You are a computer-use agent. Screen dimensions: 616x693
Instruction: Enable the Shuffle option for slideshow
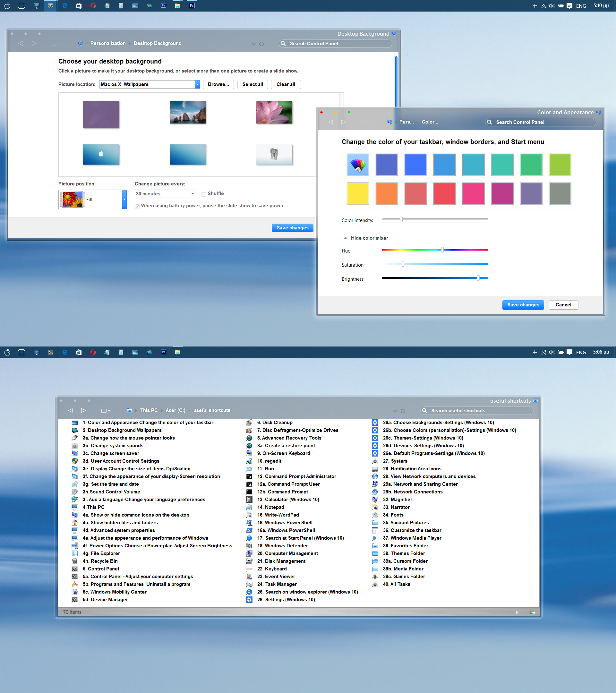(203, 193)
